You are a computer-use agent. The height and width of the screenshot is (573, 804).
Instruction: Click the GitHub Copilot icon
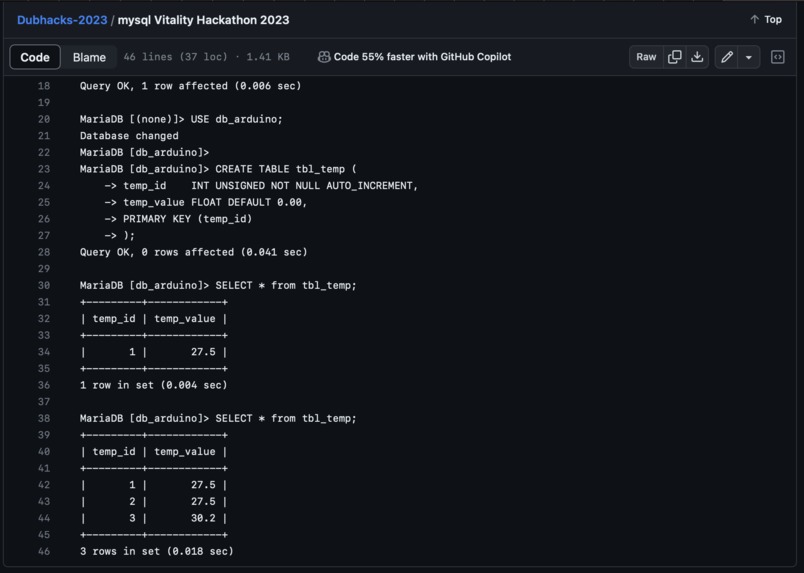[324, 57]
